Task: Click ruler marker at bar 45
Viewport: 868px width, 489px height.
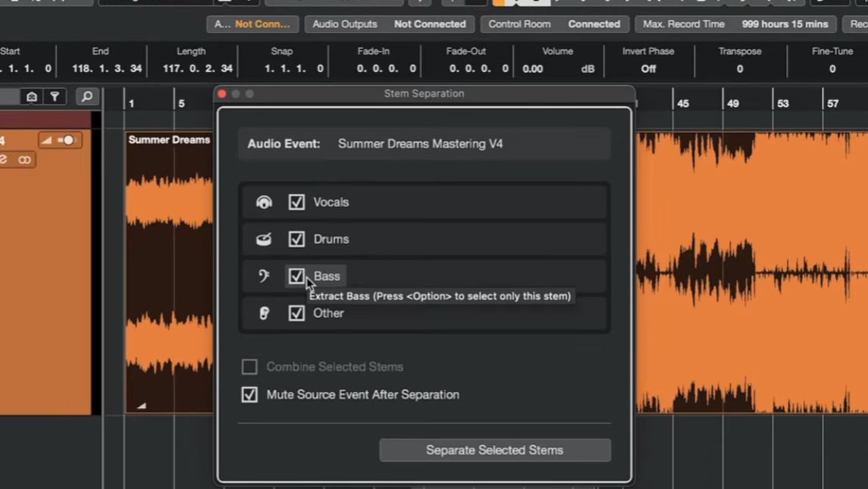Action: pyautogui.click(x=683, y=104)
